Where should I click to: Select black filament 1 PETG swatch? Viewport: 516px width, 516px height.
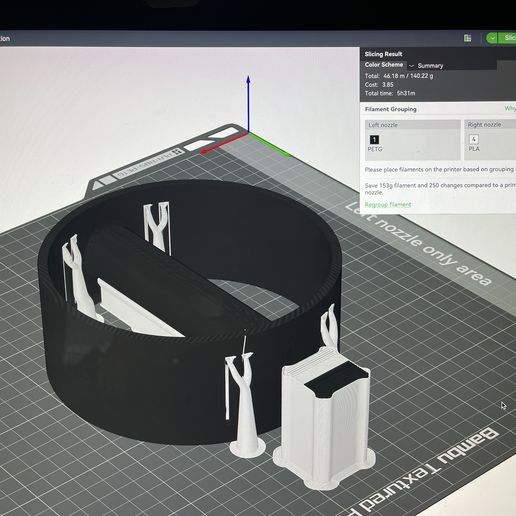(x=374, y=139)
